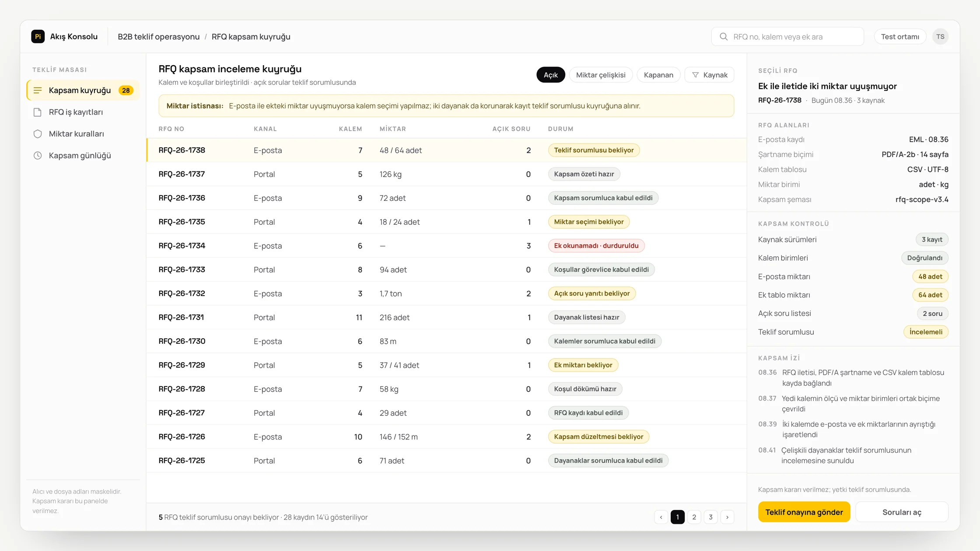The image size is (980, 551).
Task: Click Ek okunamadı · durduruldu status badge
Action: (x=596, y=246)
